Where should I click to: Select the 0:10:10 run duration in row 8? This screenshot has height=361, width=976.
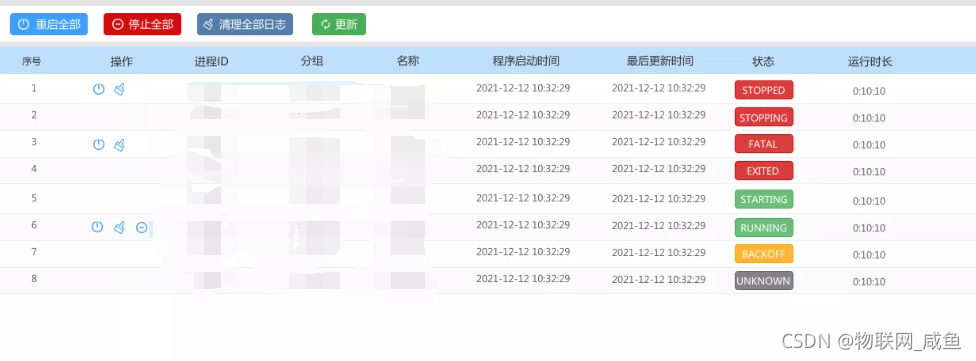pyautogui.click(x=869, y=282)
